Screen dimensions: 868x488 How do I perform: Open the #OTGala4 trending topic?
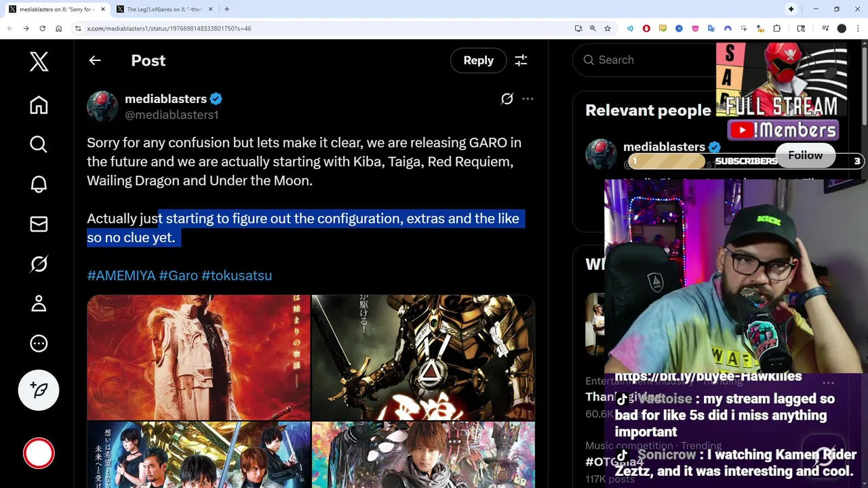[x=614, y=462]
